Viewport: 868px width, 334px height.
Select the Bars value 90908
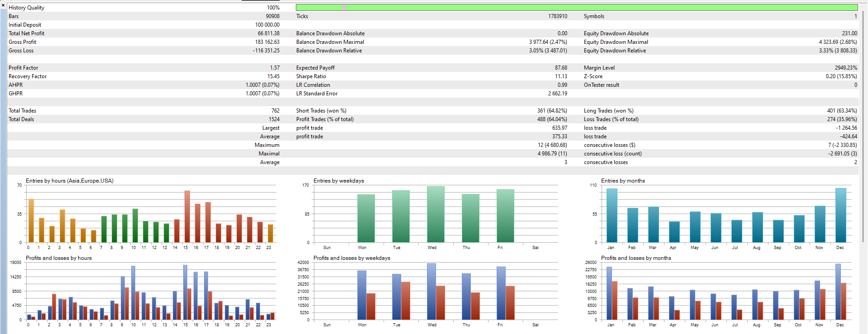pos(272,16)
